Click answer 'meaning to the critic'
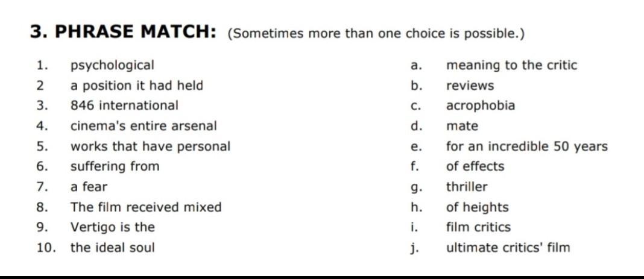This screenshot has width=644, height=279. [511, 66]
